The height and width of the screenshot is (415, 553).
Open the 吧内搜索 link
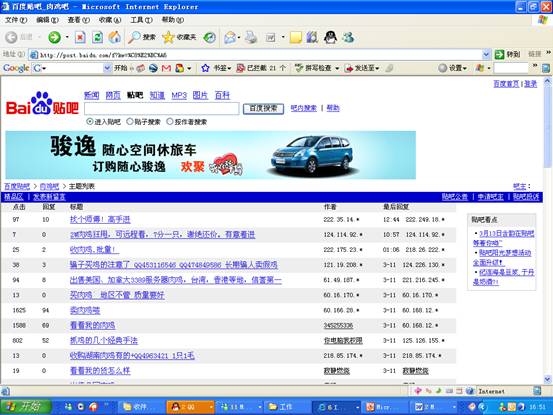click(304, 108)
